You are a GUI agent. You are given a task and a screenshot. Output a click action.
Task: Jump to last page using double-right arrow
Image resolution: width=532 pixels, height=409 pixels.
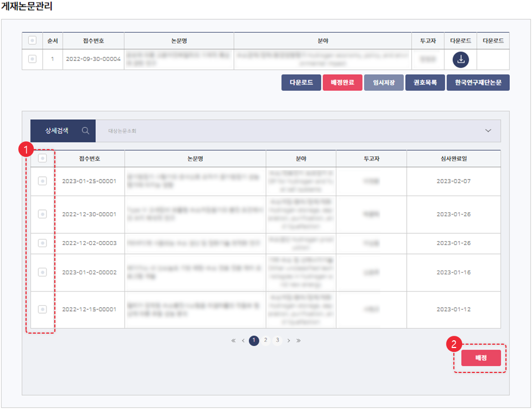[299, 340]
